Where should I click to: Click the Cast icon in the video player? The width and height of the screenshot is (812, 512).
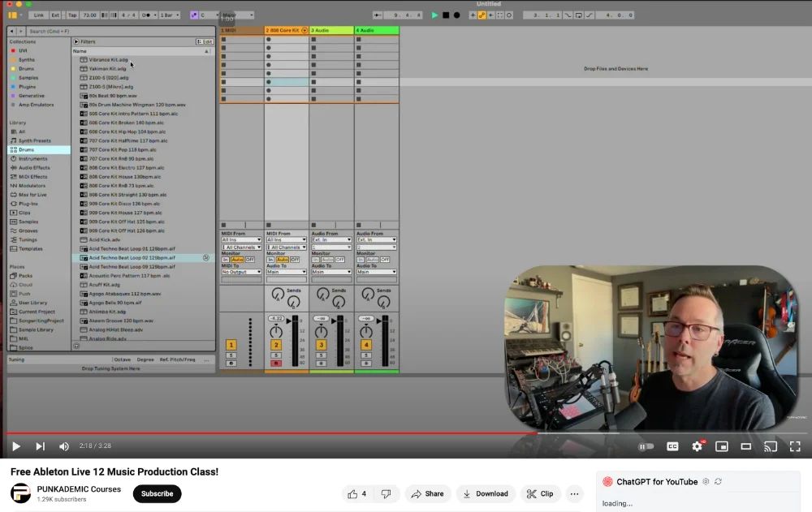tap(770, 446)
